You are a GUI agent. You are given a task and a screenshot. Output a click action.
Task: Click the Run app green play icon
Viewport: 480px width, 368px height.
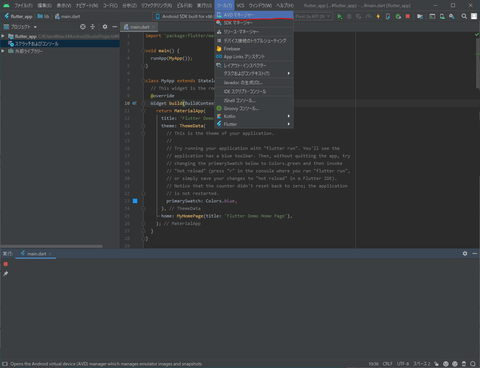[x=340, y=16]
